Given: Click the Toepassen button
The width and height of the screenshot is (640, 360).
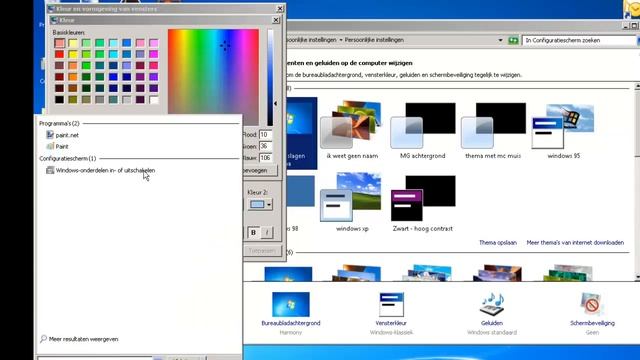Looking at the screenshot, I should pos(262,251).
